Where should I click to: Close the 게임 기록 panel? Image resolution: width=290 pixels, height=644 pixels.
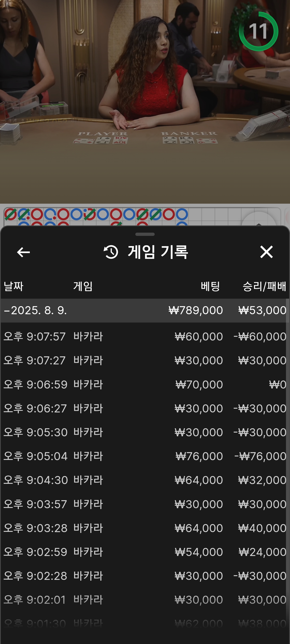click(x=266, y=252)
